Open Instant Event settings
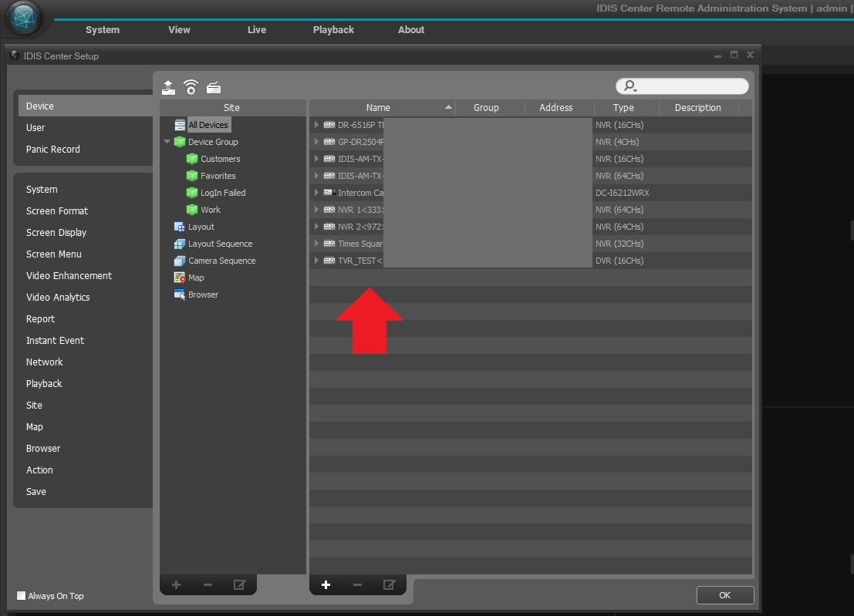This screenshot has height=616, width=854. (x=55, y=341)
